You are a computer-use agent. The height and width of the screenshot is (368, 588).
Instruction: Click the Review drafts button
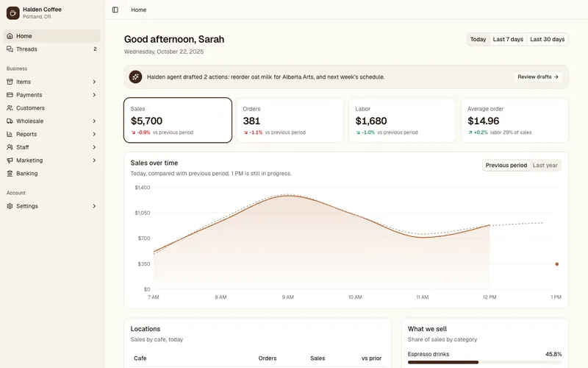(538, 77)
